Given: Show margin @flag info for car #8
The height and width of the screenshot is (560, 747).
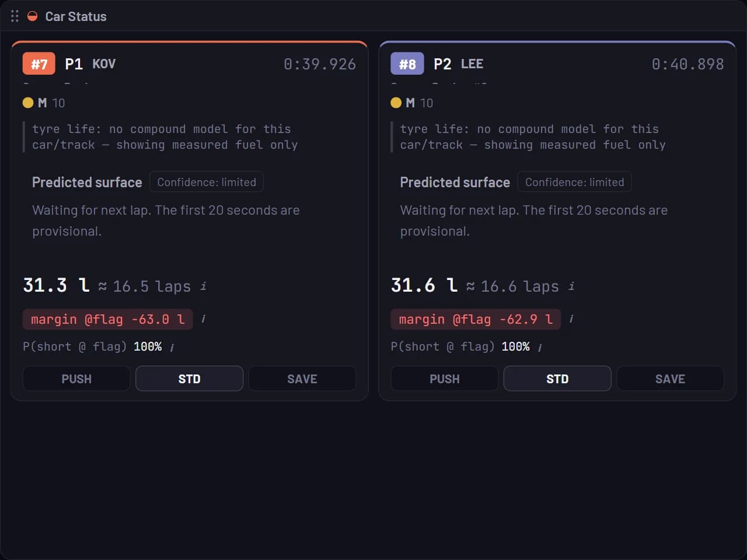Looking at the screenshot, I should [571, 319].
